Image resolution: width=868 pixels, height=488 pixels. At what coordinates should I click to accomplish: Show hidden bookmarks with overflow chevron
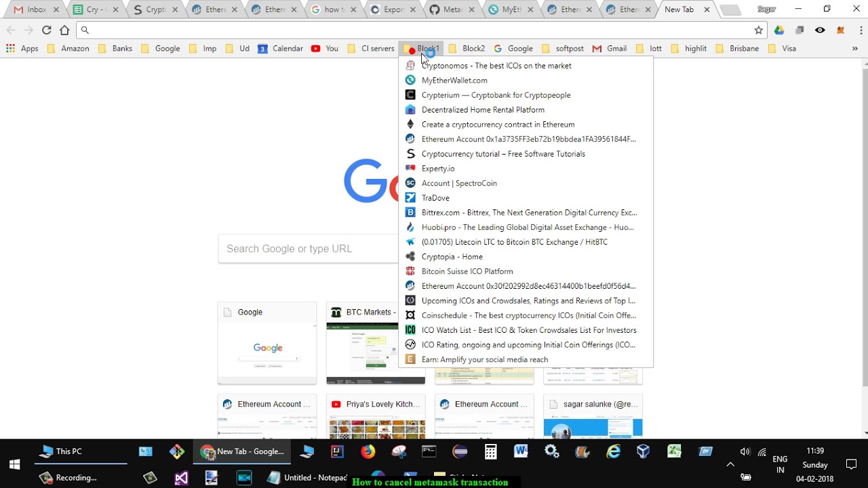[x=854, y=49]
